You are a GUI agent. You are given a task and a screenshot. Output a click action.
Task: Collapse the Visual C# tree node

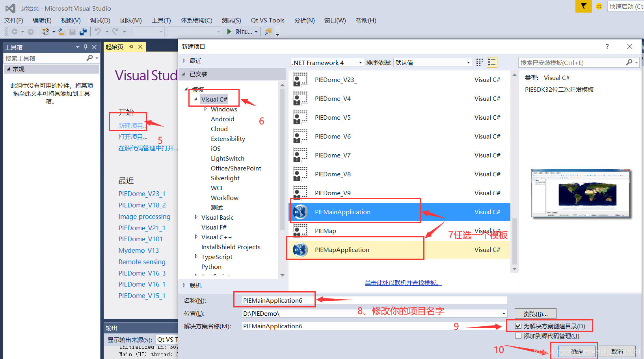195,99
